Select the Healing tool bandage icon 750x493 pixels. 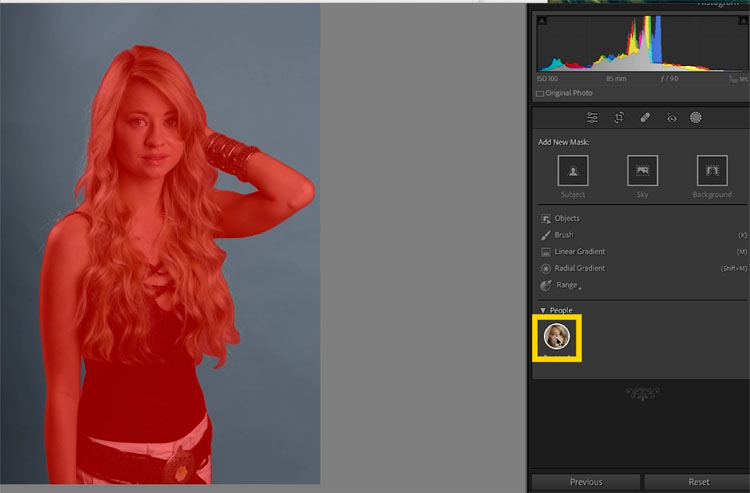tap(645, 118)
